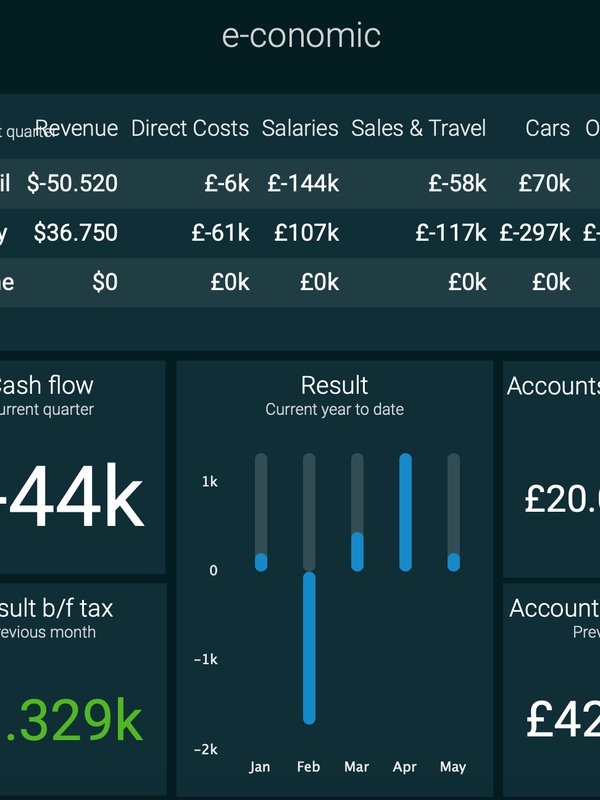Viewport: 600px width, 800px height.
Task: Select the April bar in Result chart
Action: point(405,512)
